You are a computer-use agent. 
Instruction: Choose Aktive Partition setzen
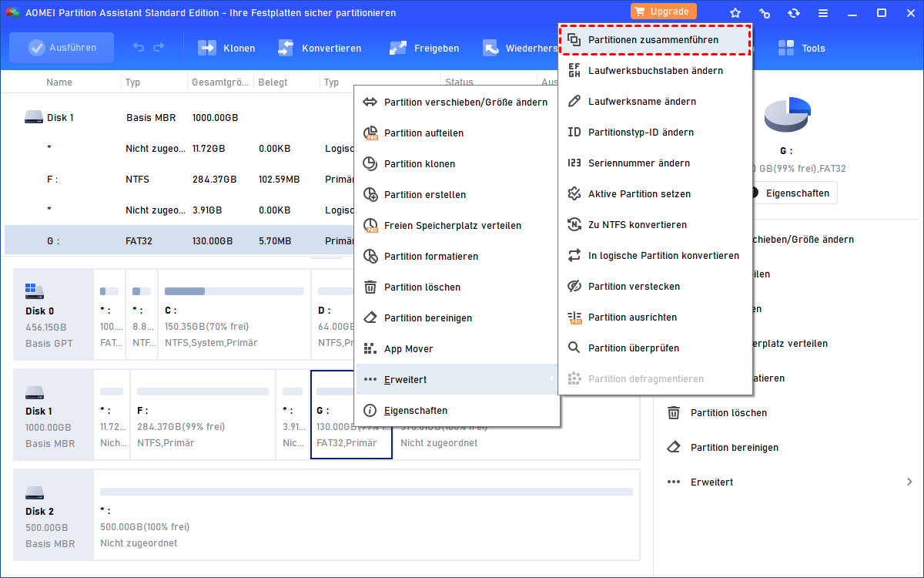654,193
